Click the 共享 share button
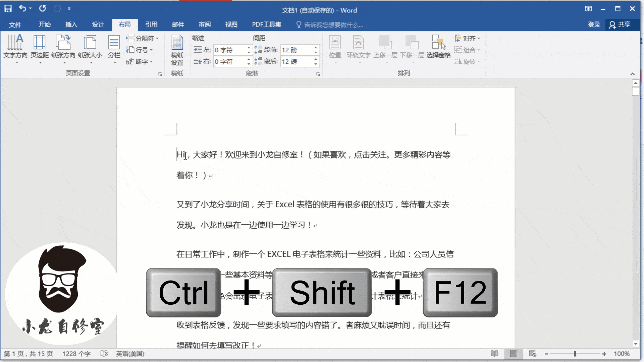 (x=620, y=25)
